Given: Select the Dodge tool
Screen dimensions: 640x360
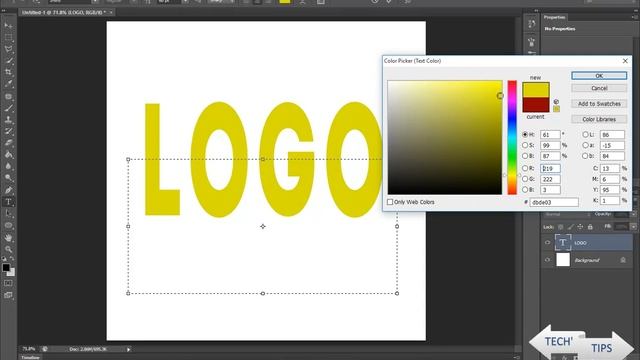Looking at the screenshot, I should click(8, 178).
